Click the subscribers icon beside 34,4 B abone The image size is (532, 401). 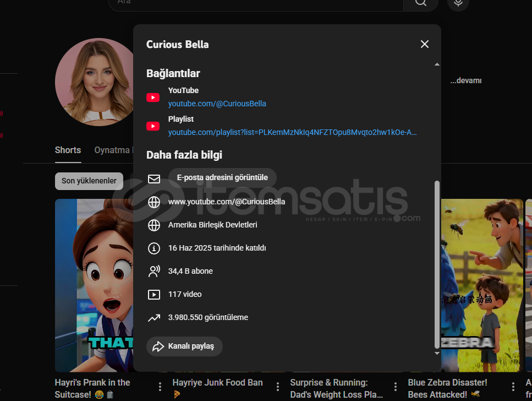(x=154, y=271)
